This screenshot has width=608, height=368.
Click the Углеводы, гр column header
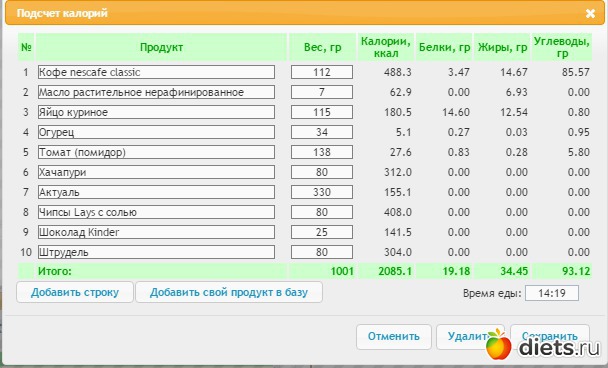point(562,47)
